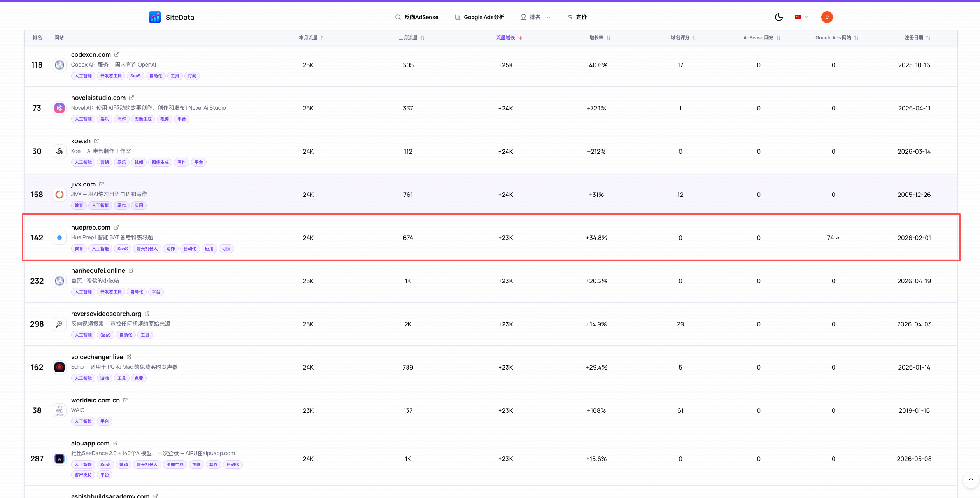Click 教育 tag under jivx.com

[x=79, y=205]
